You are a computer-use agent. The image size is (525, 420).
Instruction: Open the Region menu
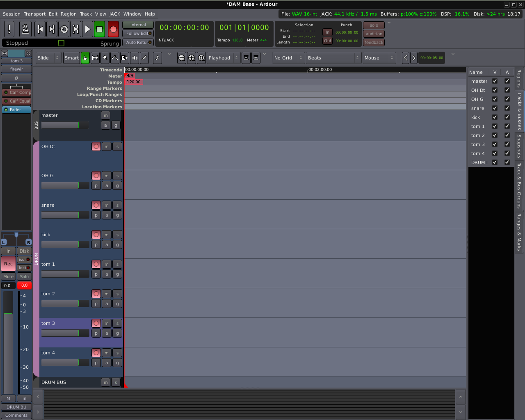pos(68,14)
